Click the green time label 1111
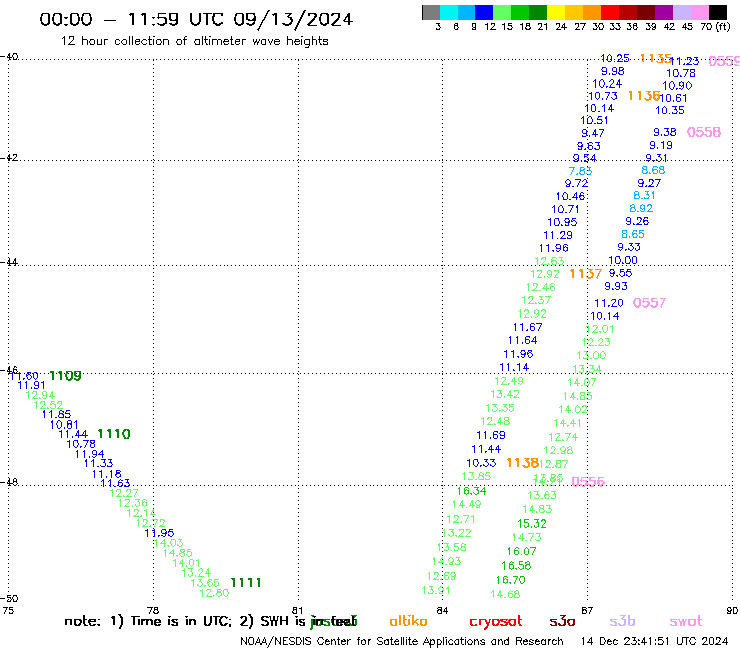Screen dimensions: 740x650 (245, 582)
